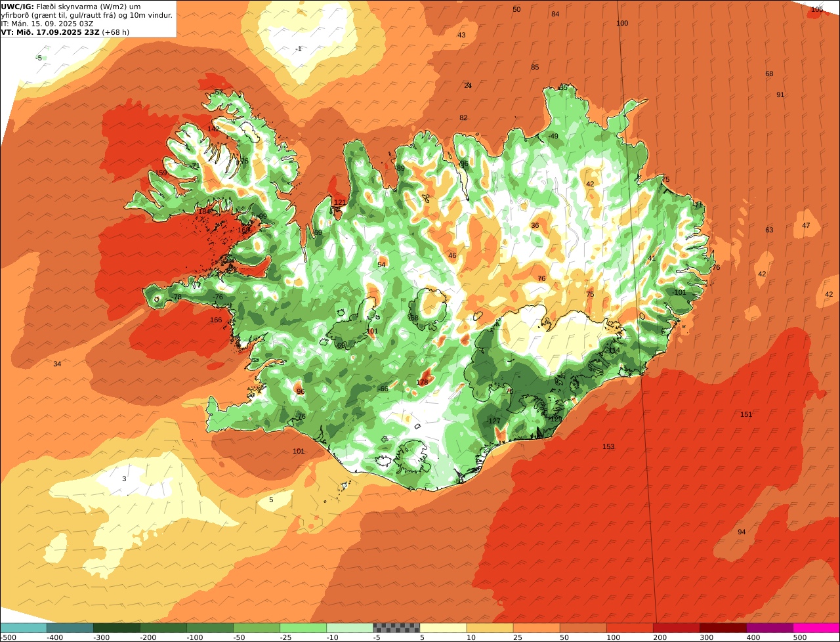
Task: Click the -10 pale green legend swatch
Action: tap(350, 628)
